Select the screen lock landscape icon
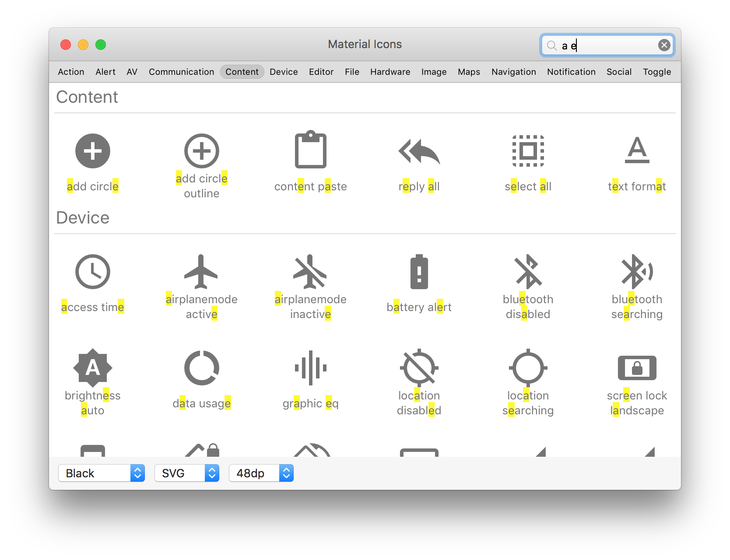This screenshot has height=560, width=730. pyautogui.click(x=637, y=368)
